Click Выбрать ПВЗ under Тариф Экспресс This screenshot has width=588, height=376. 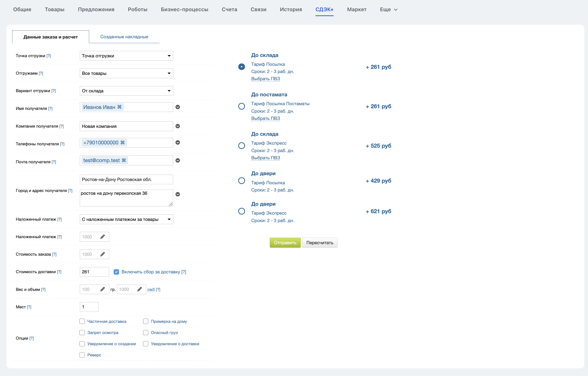point(266,158)
